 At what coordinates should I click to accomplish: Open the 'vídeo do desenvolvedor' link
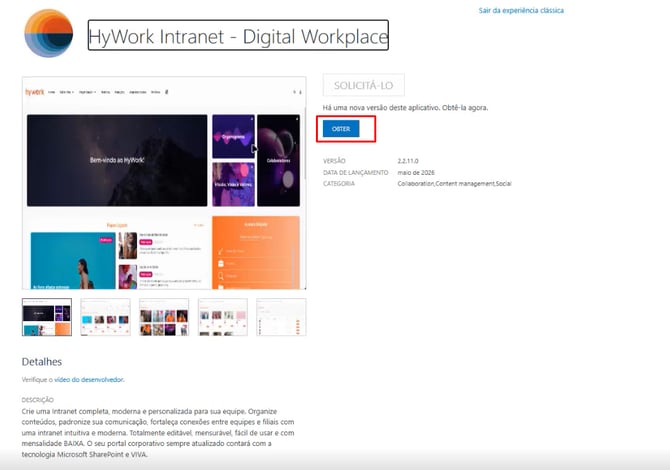pos(89,379)
